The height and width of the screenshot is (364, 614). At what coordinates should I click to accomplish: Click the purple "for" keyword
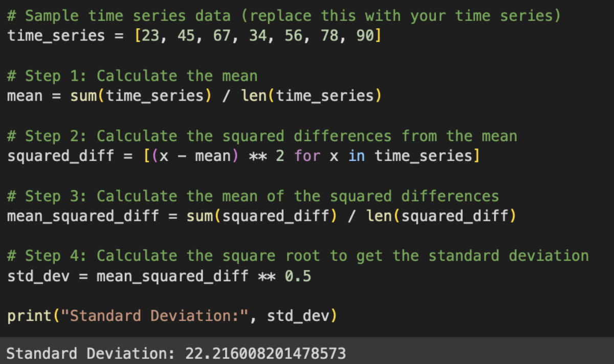307,155
